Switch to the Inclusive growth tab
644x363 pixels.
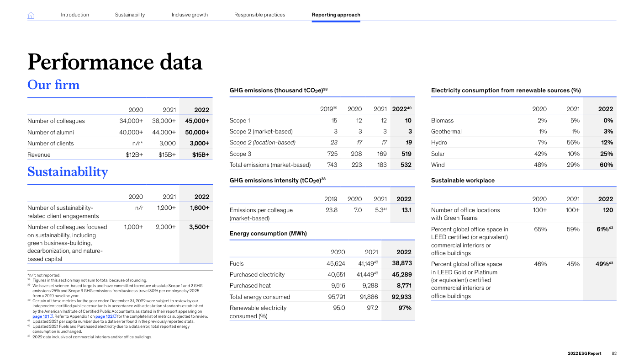click(x=190, y=15)
